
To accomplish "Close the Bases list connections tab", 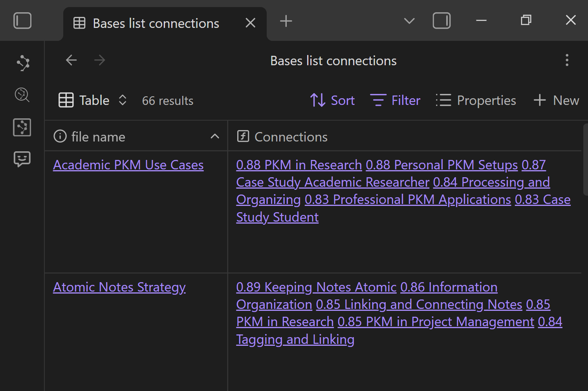I will [x=250, y=23].
